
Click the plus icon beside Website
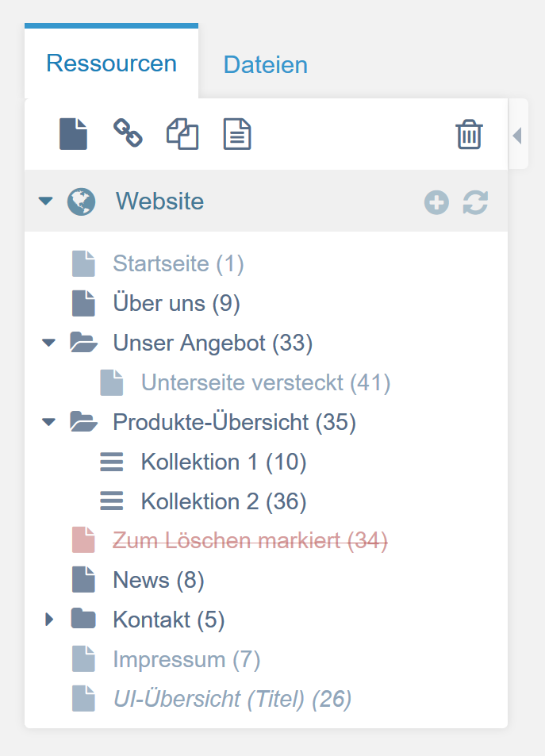pos(436,202)
